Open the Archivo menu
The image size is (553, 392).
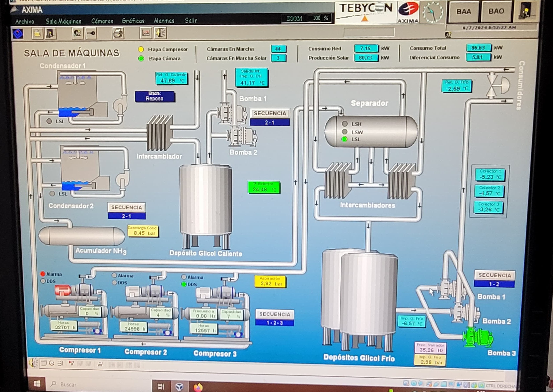[x=25, y=22]
